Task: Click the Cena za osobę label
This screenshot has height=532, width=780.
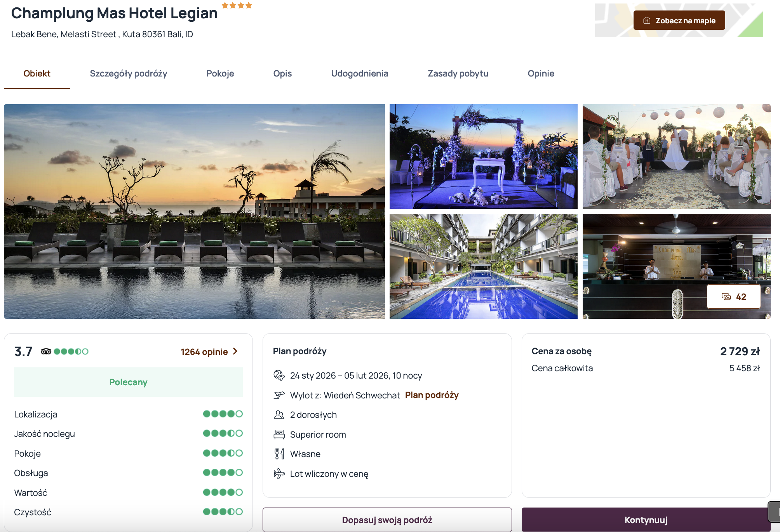Action: tap(561, 351)
